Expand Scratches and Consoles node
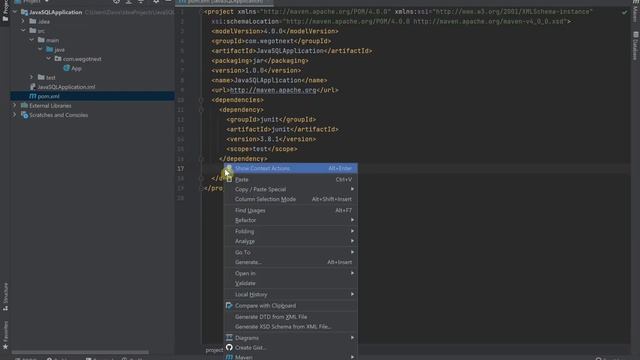 pyautogui.click(x=15, y=115)
